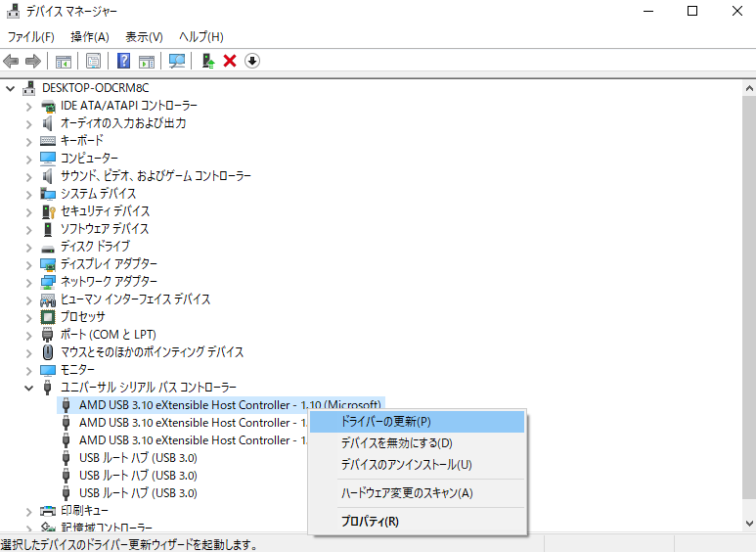
Task: Click the Help question mark toolbar icon
Action: [x=124, y=61]
